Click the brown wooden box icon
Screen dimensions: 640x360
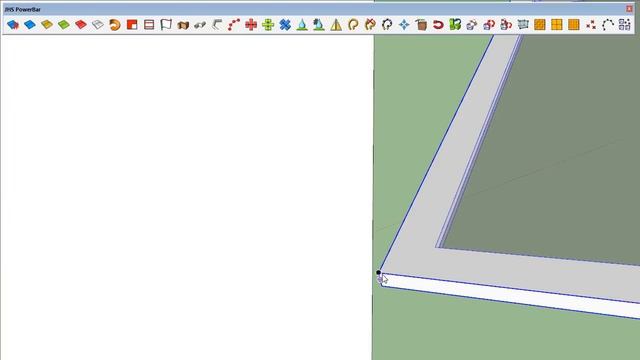[183, 25]
